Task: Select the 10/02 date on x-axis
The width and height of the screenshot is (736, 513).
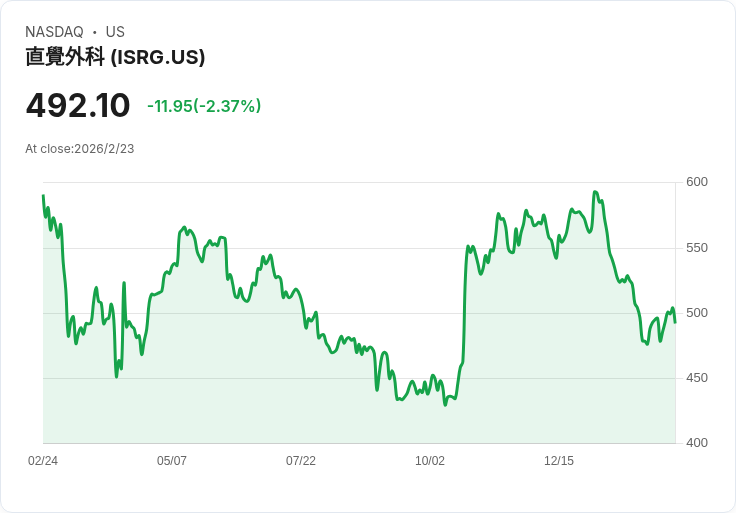Action: 430,461
